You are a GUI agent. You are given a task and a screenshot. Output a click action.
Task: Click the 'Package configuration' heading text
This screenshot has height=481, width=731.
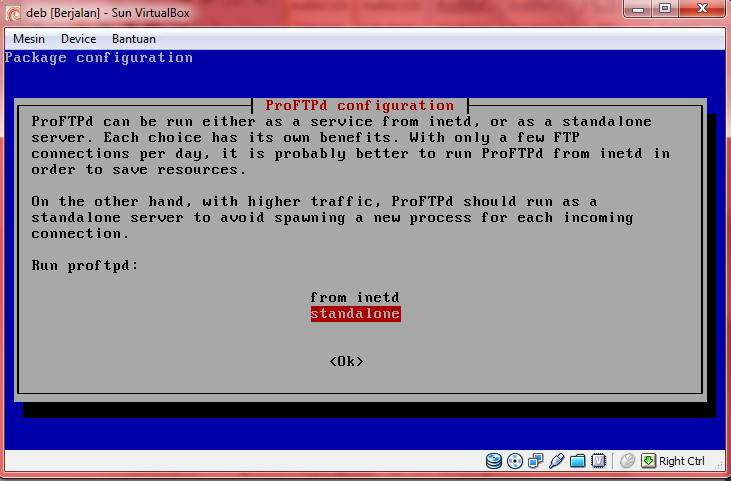[98, 58]
